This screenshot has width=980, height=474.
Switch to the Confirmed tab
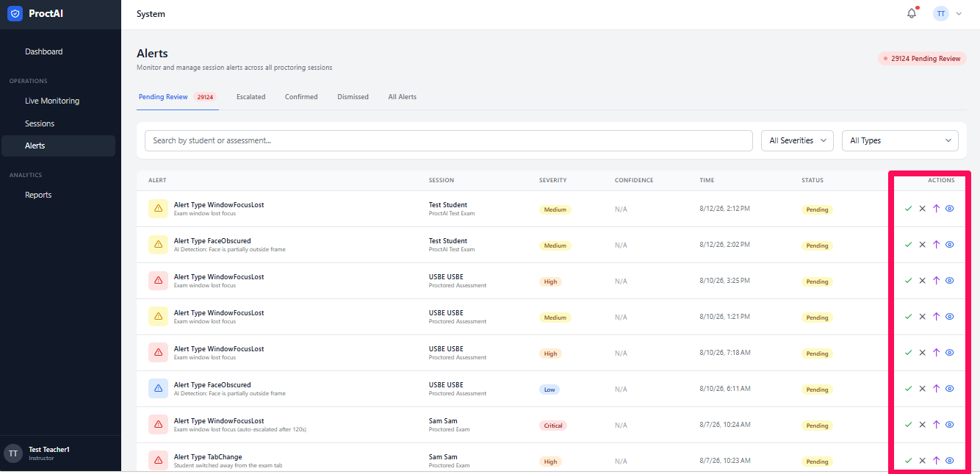click(x=301, y=97)
